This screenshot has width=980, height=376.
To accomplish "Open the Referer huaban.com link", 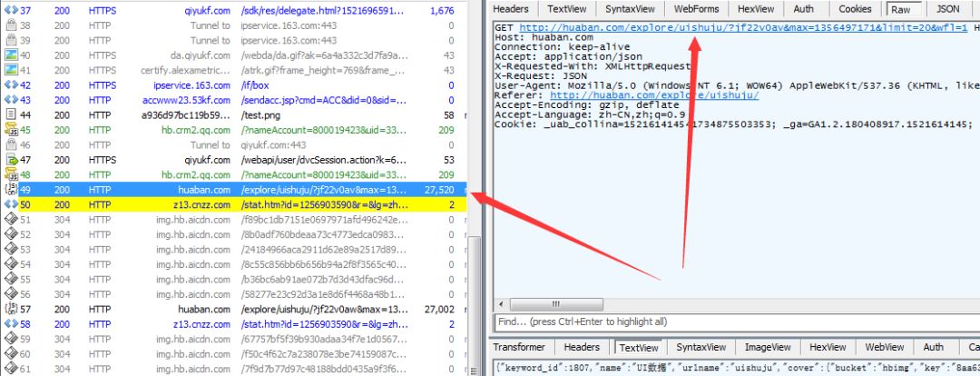I will click(x=654, y=95).
